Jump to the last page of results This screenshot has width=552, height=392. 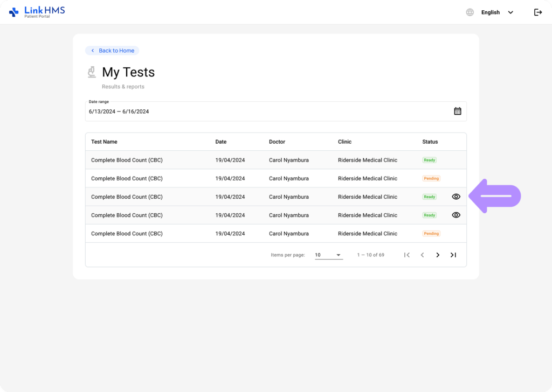tap(453, 255)
